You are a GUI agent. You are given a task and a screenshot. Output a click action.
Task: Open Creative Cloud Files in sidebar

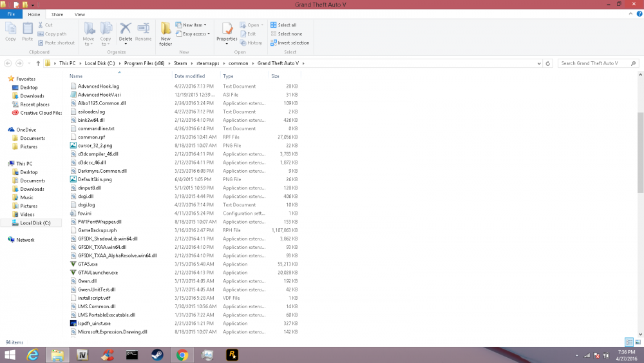[41, 113]
